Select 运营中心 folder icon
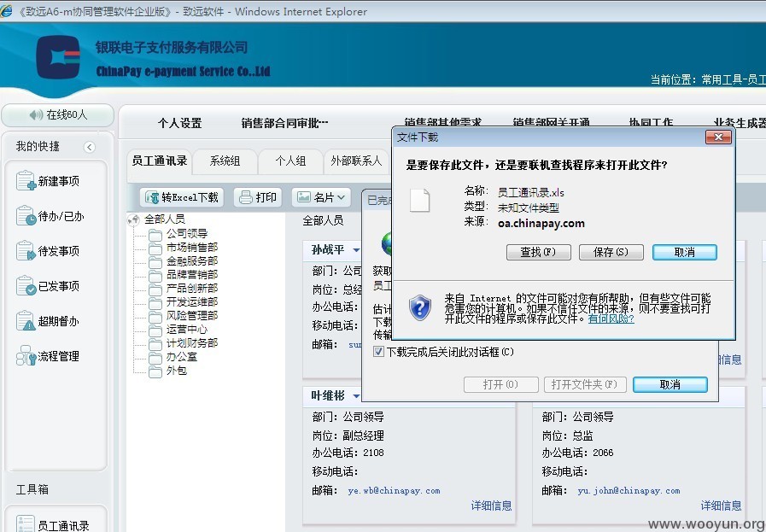Viewport: 766px width, 532px height. (155, 330)
